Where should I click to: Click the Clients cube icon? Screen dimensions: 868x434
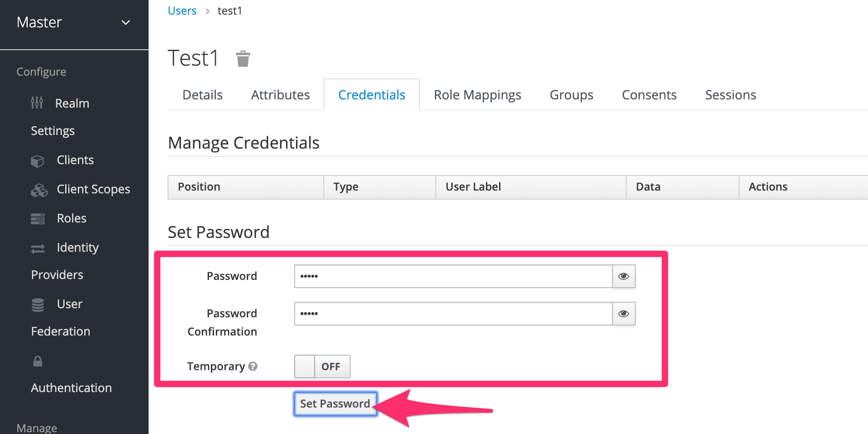[37, 161]
